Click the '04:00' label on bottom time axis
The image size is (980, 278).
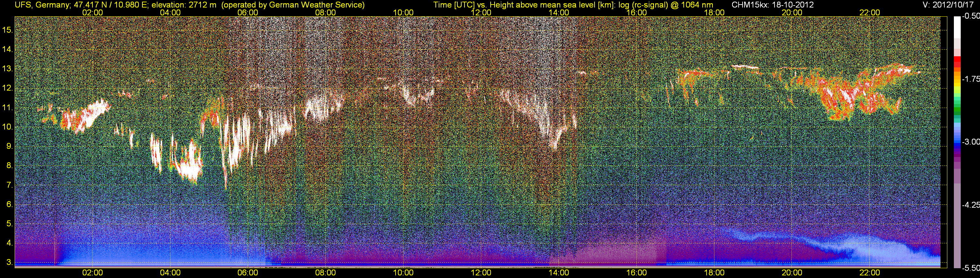click(x=170, y=273)
